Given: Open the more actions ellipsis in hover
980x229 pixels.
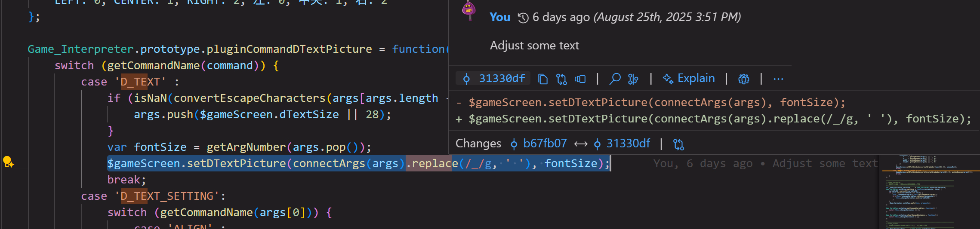Looking at the screenshot, I should 778,79.
